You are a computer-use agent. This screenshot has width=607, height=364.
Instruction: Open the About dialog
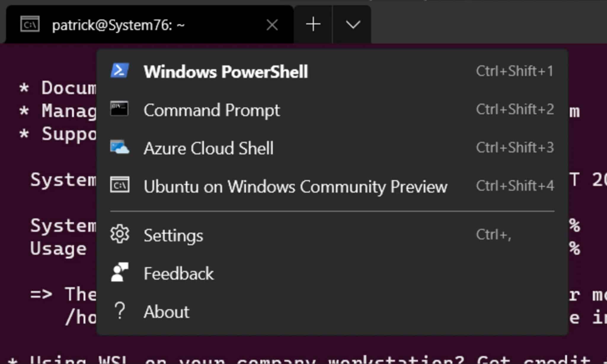point(166,312)
